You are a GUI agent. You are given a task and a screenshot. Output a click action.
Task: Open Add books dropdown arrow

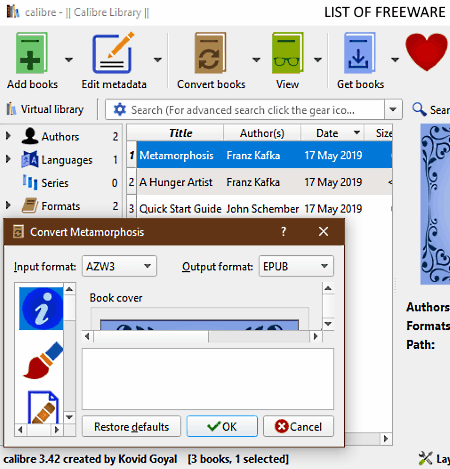click(x=69, y=60)
